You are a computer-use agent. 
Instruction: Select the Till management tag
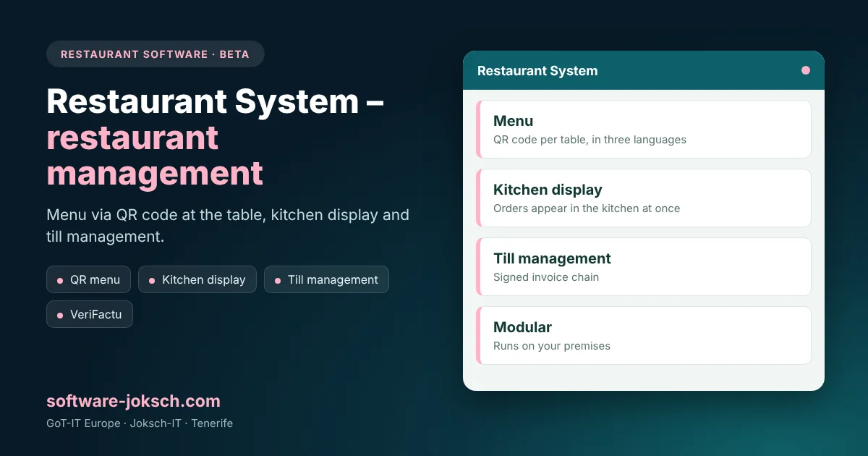click(x=326, y=279)
